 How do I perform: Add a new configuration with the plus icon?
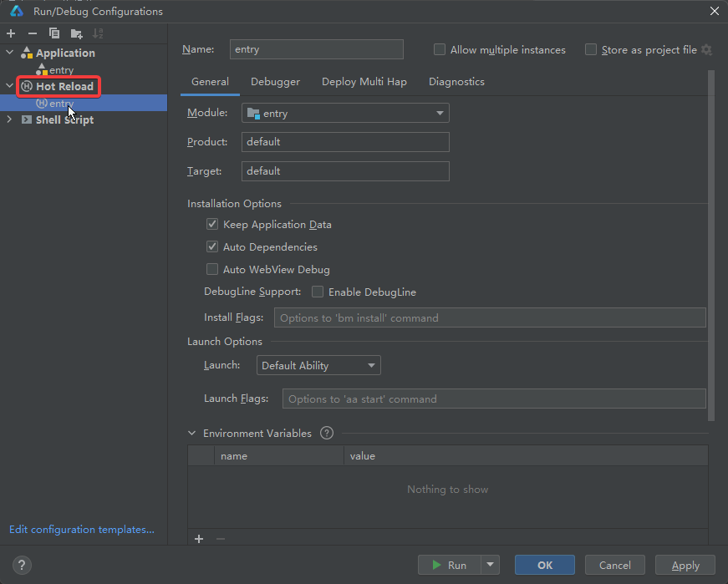click(x=11, y=33)
